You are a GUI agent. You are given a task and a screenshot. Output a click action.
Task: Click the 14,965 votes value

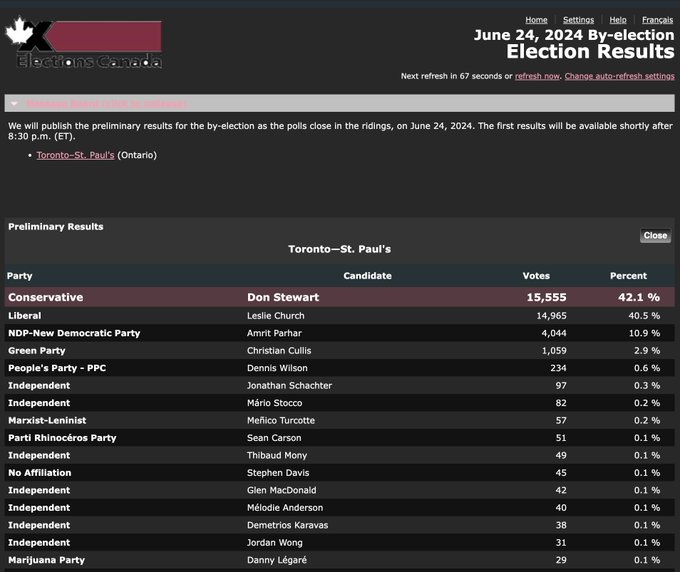coord(551,316)
